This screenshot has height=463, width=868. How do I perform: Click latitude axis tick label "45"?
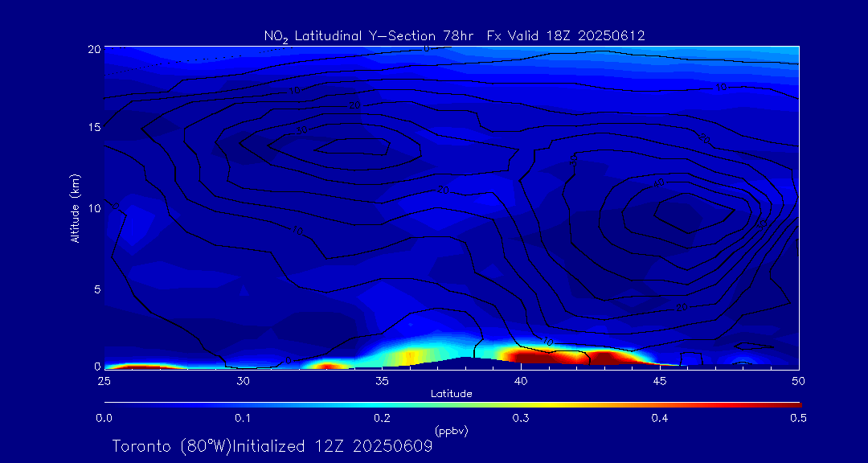[660, 380]
